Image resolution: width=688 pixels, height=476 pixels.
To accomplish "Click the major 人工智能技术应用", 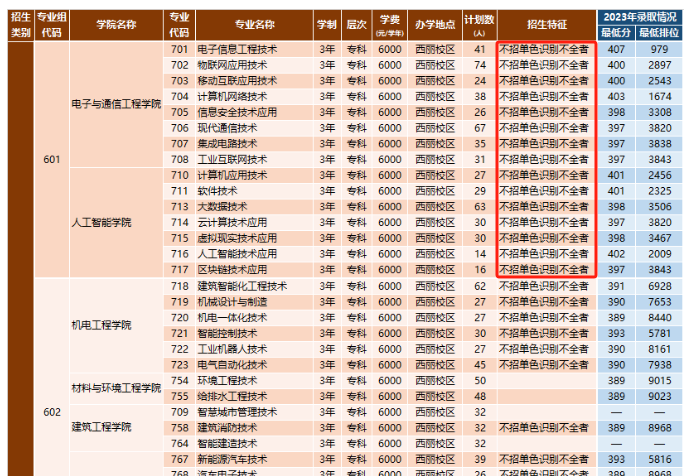I will pos(254,254).
